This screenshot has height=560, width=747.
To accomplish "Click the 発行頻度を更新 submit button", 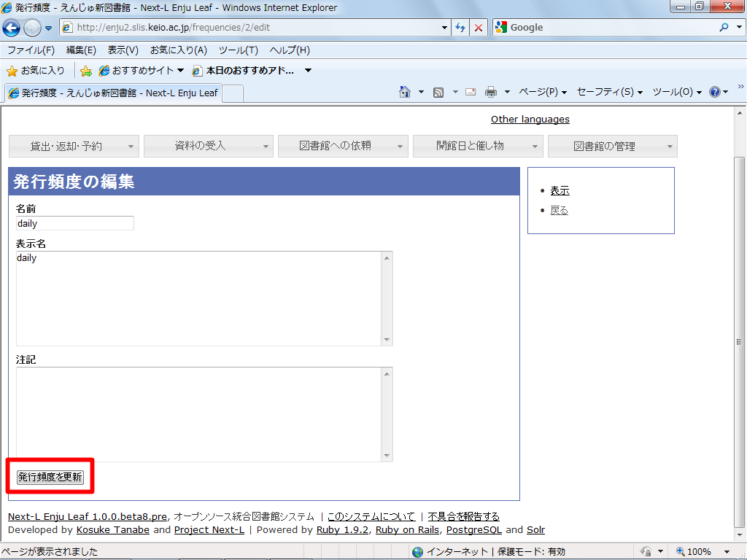I will pyautogui.click(x=50, y=477).
